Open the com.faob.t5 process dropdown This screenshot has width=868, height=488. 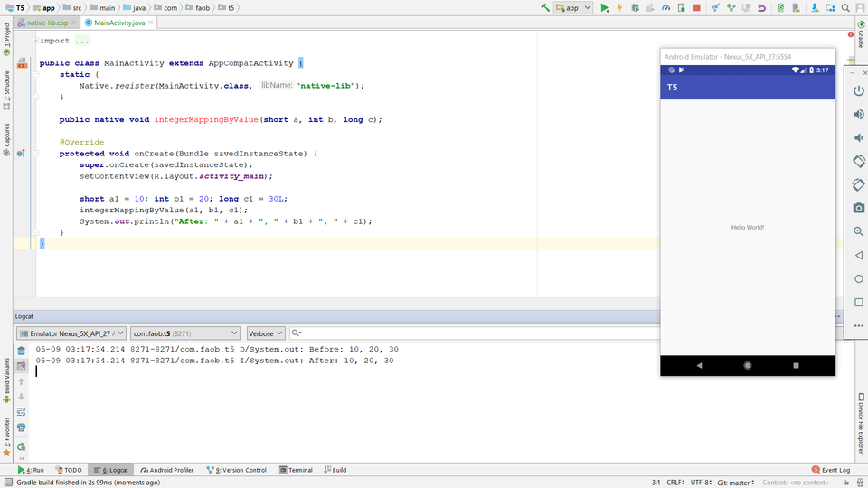click(184, 333)
